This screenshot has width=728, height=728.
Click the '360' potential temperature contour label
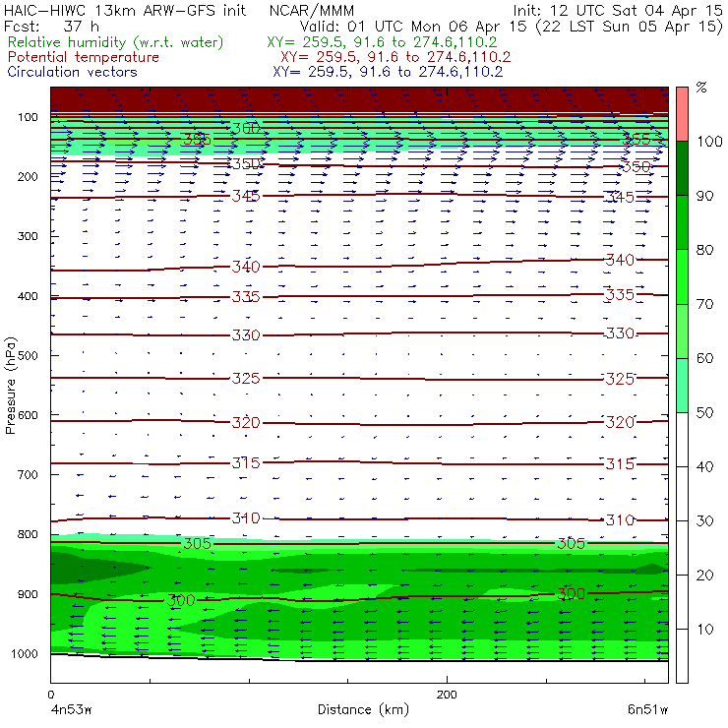tap(246, 128)
